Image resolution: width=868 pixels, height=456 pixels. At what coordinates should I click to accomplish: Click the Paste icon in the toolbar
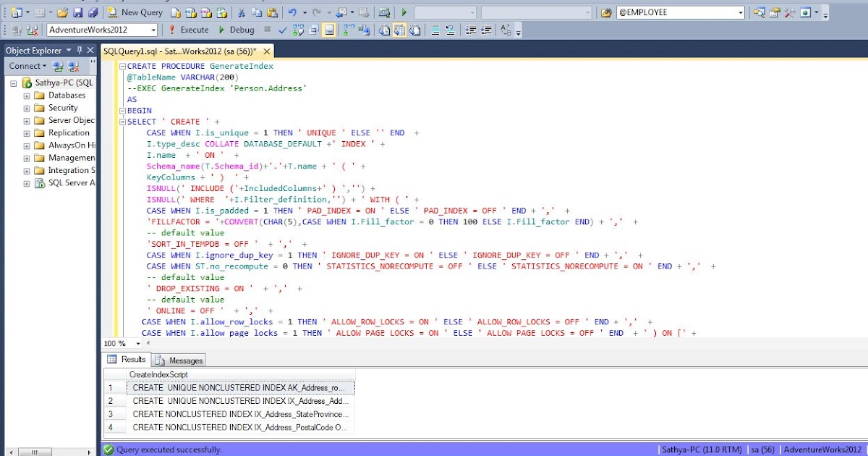273,12
